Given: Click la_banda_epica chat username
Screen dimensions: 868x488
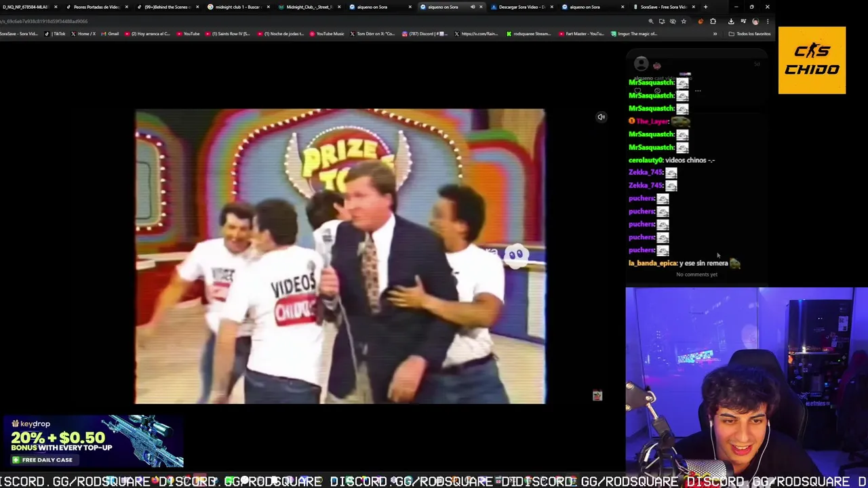Looking at the screenshot, I should (652, 263).
